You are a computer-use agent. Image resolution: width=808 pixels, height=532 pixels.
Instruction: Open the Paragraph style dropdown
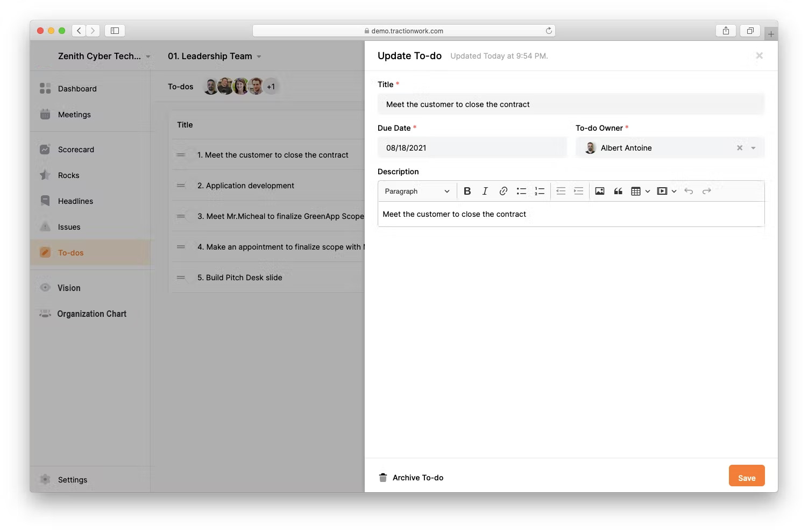tap(417, 191)
